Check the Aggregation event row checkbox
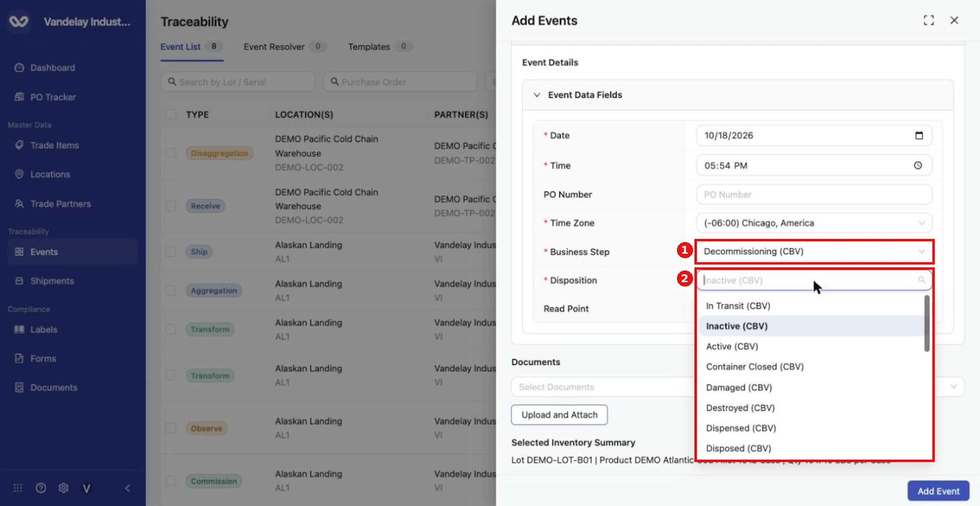The height and width of the screenshot is (506, 980). (x=171, y=290)
